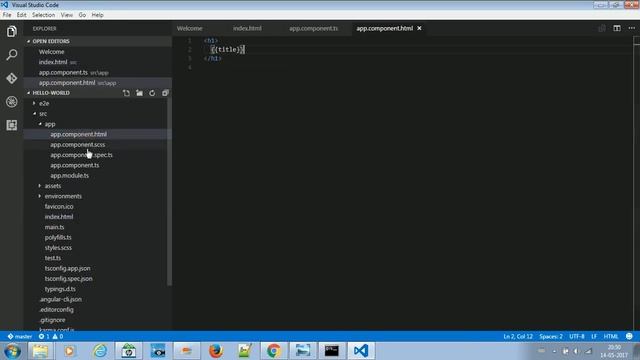Click the open preview icon in editor title bar
This screenshot has height=360, width=640.
(x=602, y=28)
